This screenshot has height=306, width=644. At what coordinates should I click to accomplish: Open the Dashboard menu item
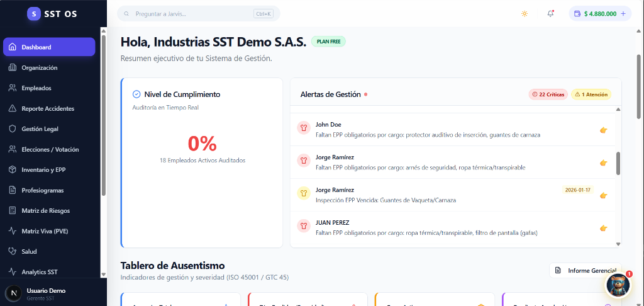[49, 47]
